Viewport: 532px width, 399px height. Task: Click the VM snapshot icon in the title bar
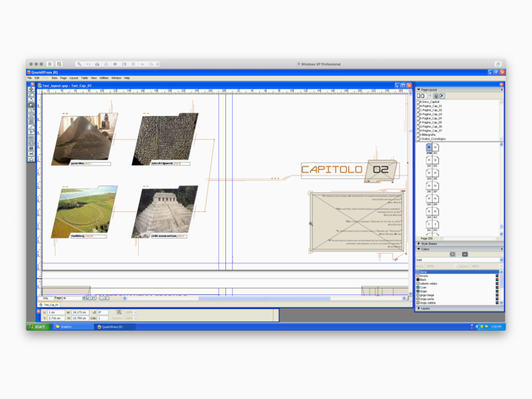click(59, 64)
